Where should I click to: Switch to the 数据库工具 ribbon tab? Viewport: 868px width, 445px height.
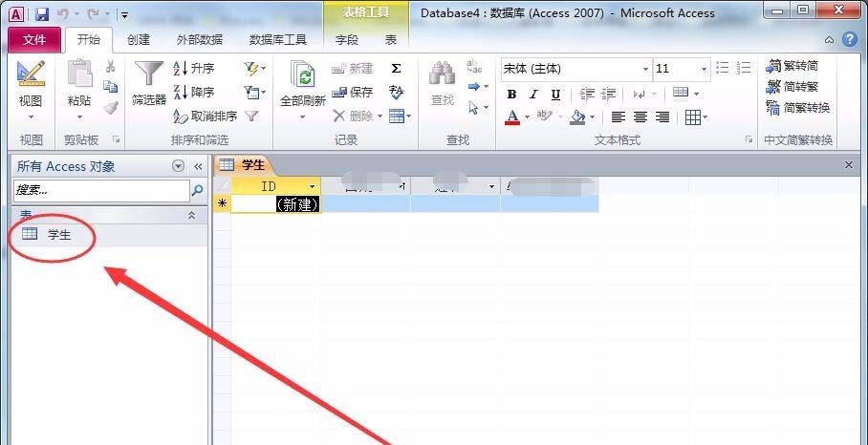[278, 40]
